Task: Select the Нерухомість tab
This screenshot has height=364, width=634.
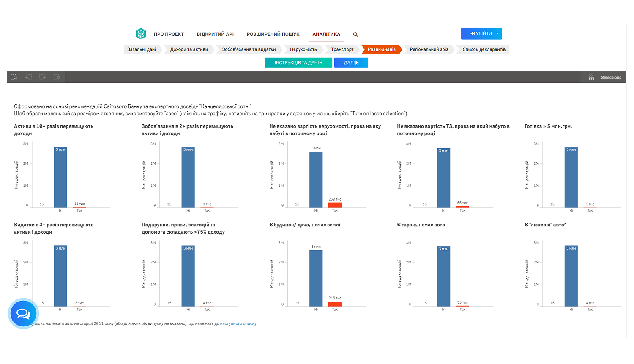Action: [x=303, y=49]
